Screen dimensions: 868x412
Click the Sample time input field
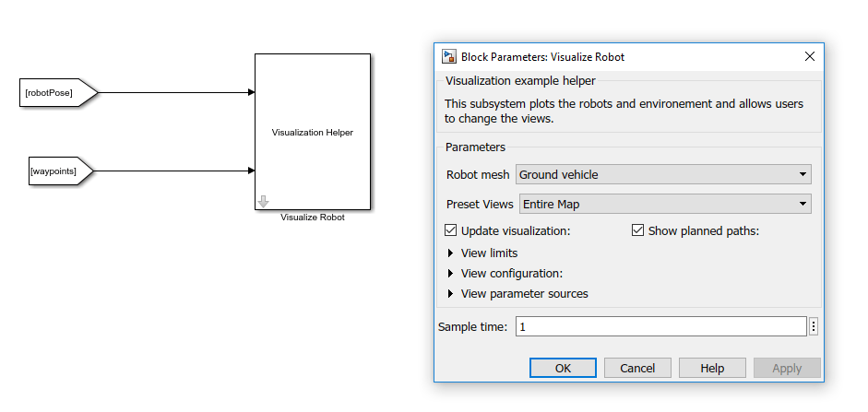(660, 326)
